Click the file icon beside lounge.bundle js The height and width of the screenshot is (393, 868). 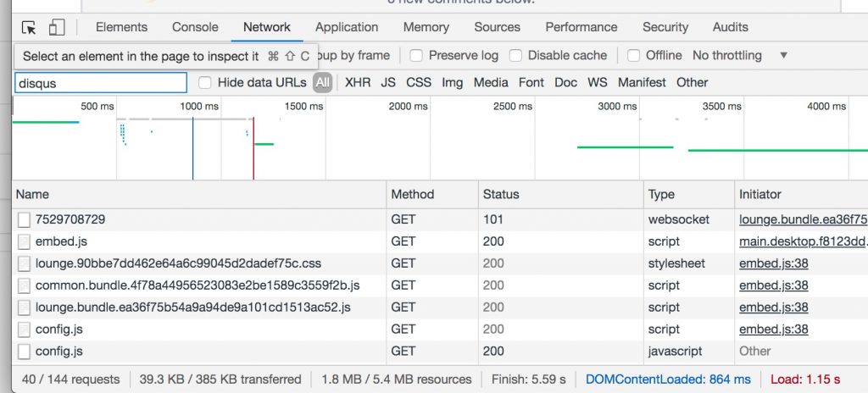[x=24, y=307]
